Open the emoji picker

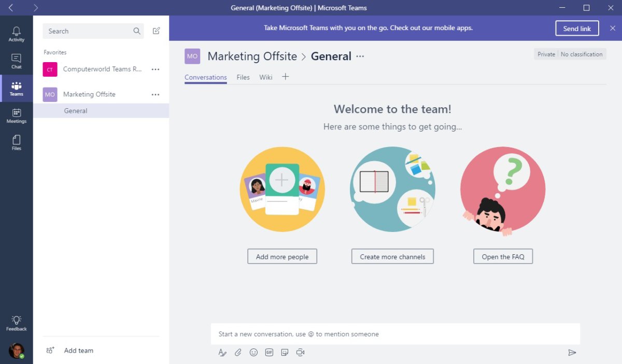pyautogui.click(x=253, y=353)
